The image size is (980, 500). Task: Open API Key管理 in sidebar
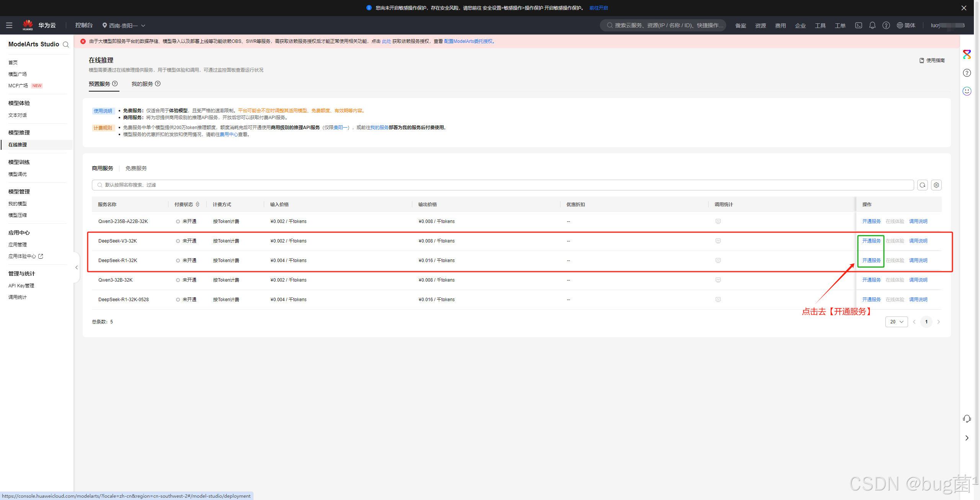click(21, 286)
